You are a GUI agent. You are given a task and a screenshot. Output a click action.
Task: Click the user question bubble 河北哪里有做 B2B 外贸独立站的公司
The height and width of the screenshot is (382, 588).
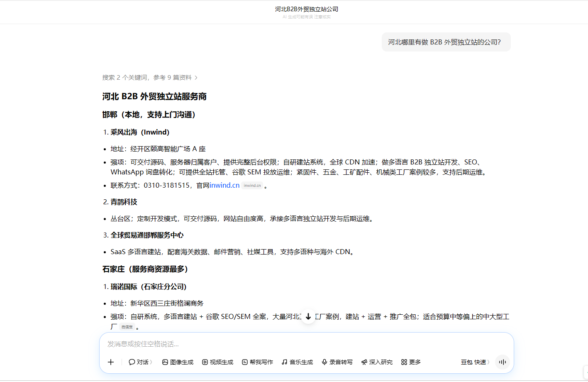(446, 42)
